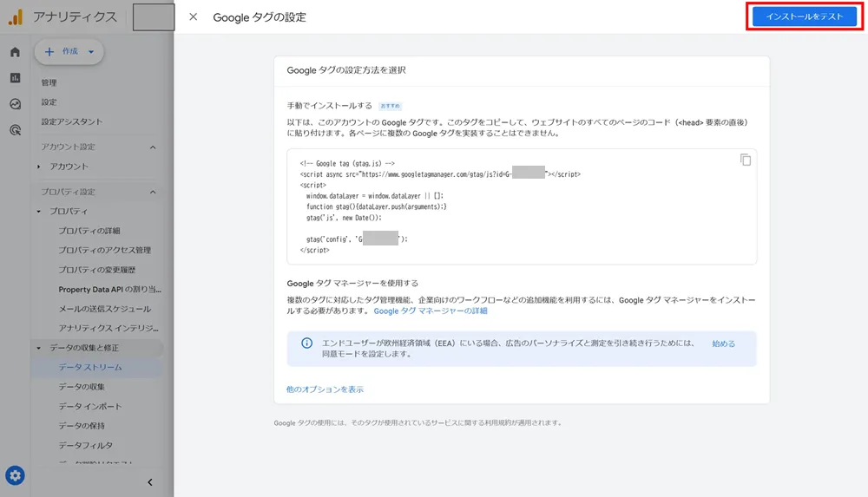Viewport: 868px width, 497px height.
Task: Click inside the gtag code snippet box
Action: 522,206
